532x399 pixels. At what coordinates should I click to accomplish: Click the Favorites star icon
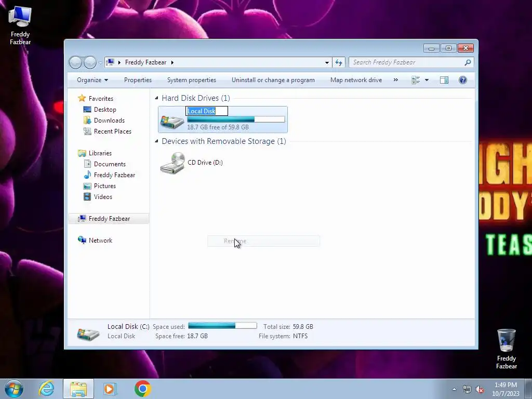click(82, 98)
